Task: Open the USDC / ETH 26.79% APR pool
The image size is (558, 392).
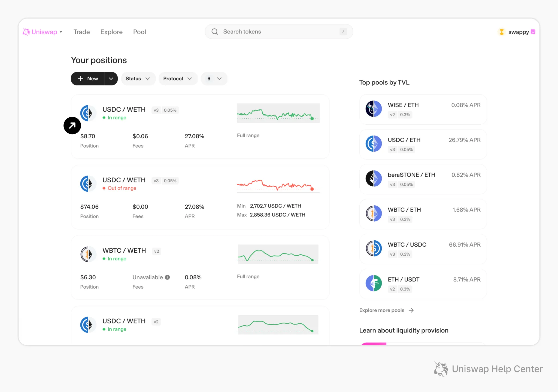Action: 423,144
